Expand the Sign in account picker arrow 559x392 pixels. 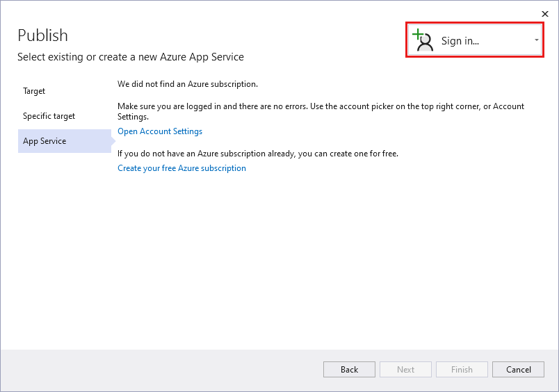536,41
